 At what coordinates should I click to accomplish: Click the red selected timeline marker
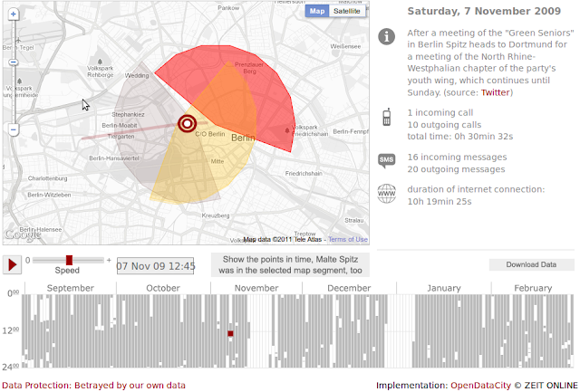230,334
